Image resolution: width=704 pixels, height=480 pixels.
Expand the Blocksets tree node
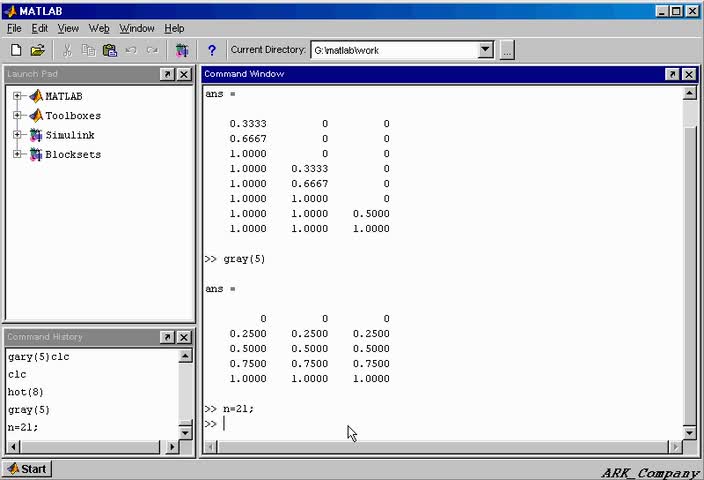click(x=17, y=154)
